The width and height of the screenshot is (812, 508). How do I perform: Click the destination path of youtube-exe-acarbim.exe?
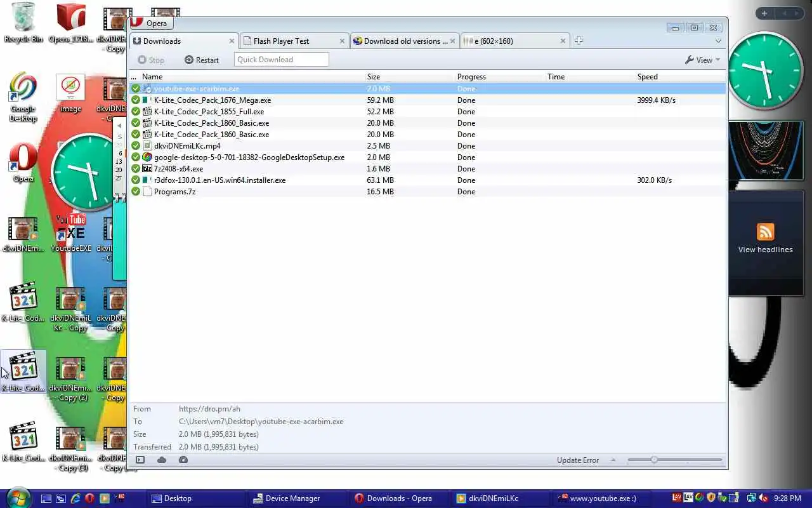(261, 422)
